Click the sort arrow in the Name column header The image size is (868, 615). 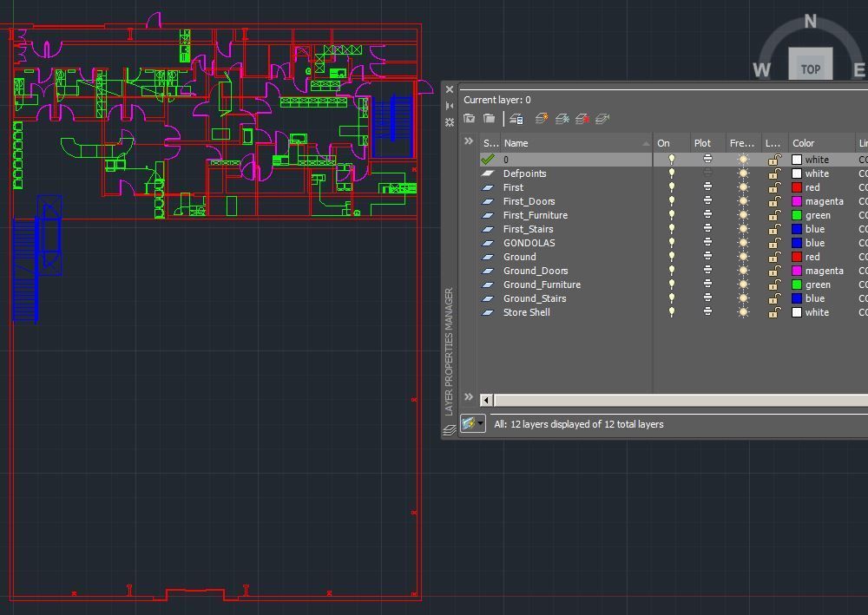tap(646, 143)
